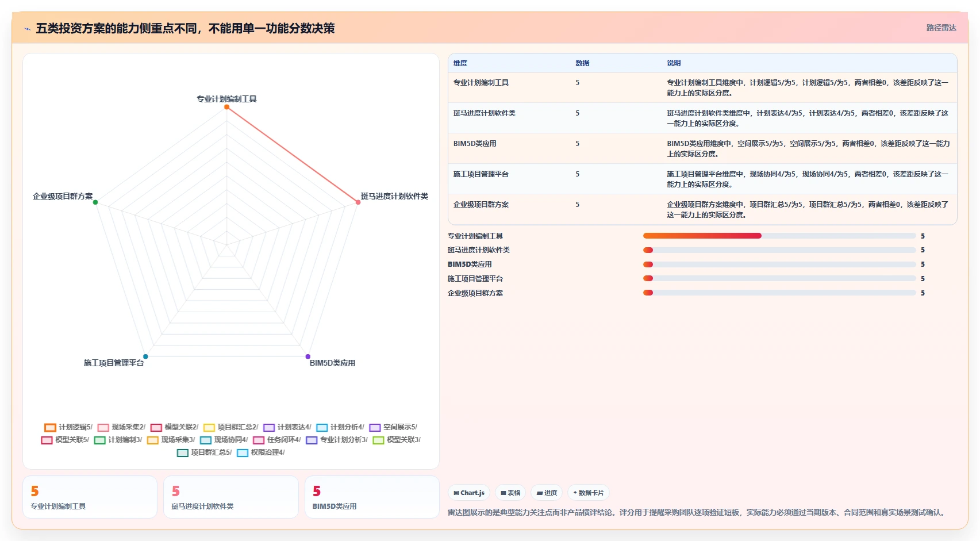The image size is (980, 541).
Task: Click the 维度 column header
Action: [460, 63]
